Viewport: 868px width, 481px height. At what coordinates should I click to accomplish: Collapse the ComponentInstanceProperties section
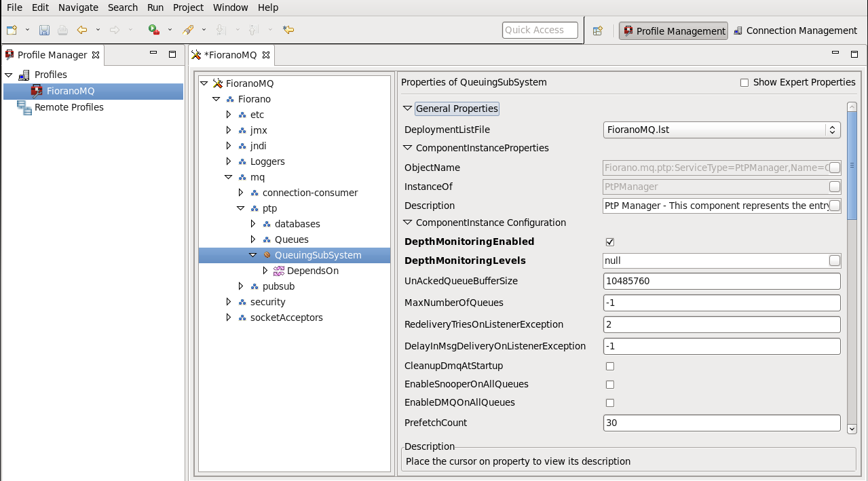click(408, 148)
